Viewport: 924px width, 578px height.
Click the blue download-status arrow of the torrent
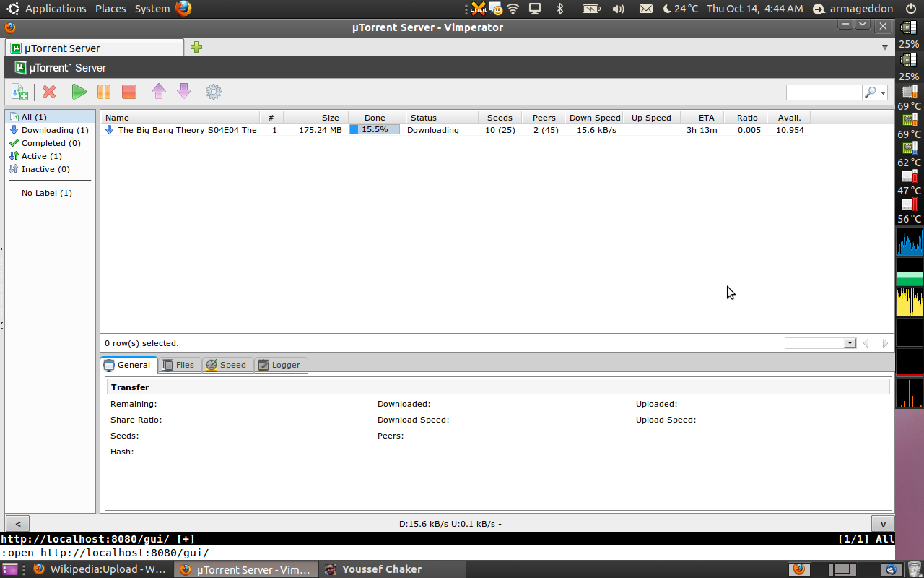tap(109, 130)
